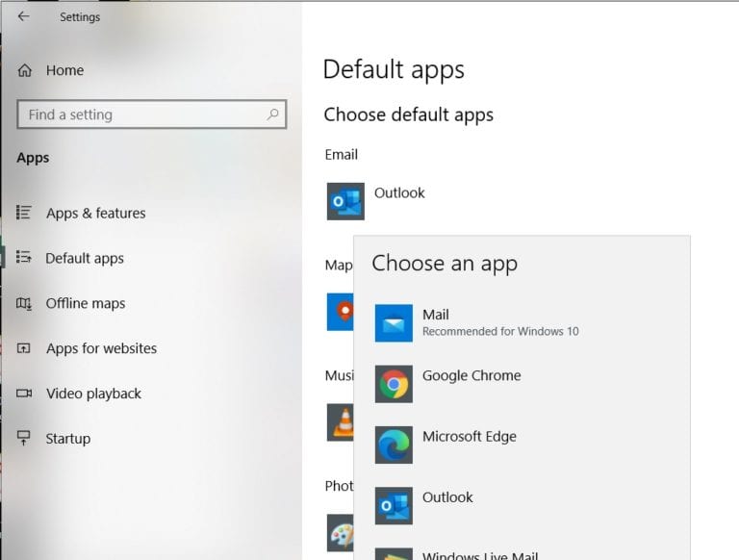The width and height of the screenshot is (739, 560).
Task: Click the VLC cone music player icon
Action: pos(341,422)
